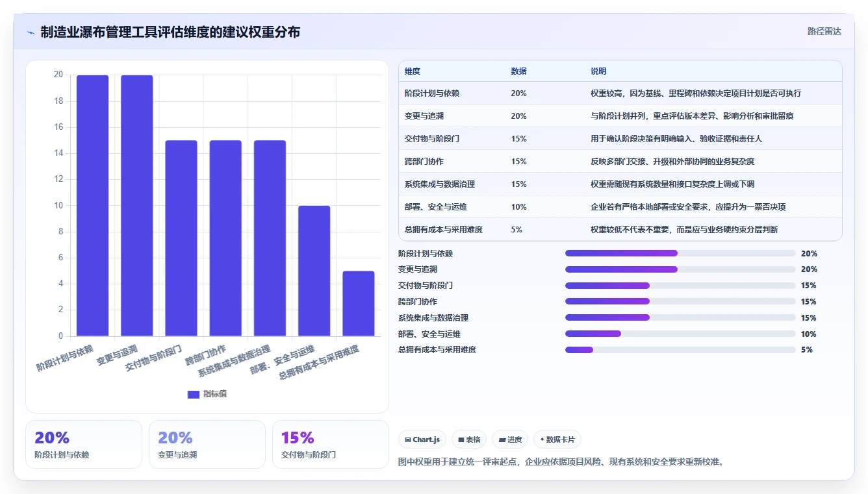This screenshot has height=494, width=868.
Task: Click 交付物与阶段门 in the table
Action: pyautogui.click(x=432, y=139)
